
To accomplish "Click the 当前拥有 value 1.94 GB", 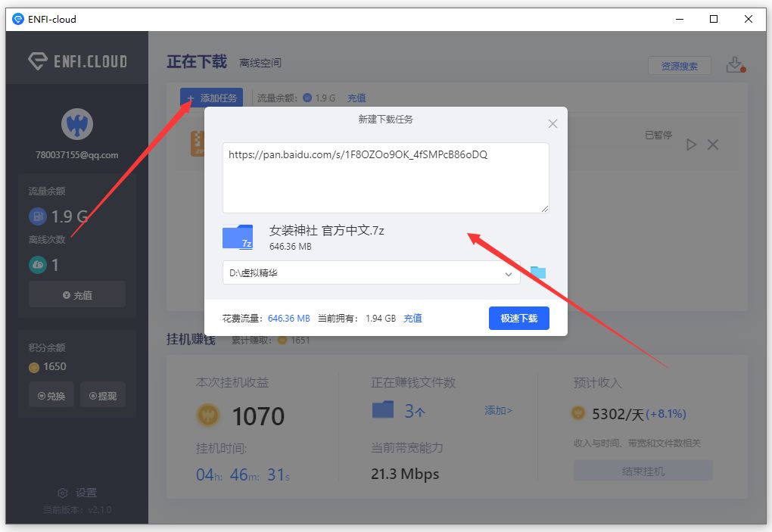I will (x=381, y=319).
